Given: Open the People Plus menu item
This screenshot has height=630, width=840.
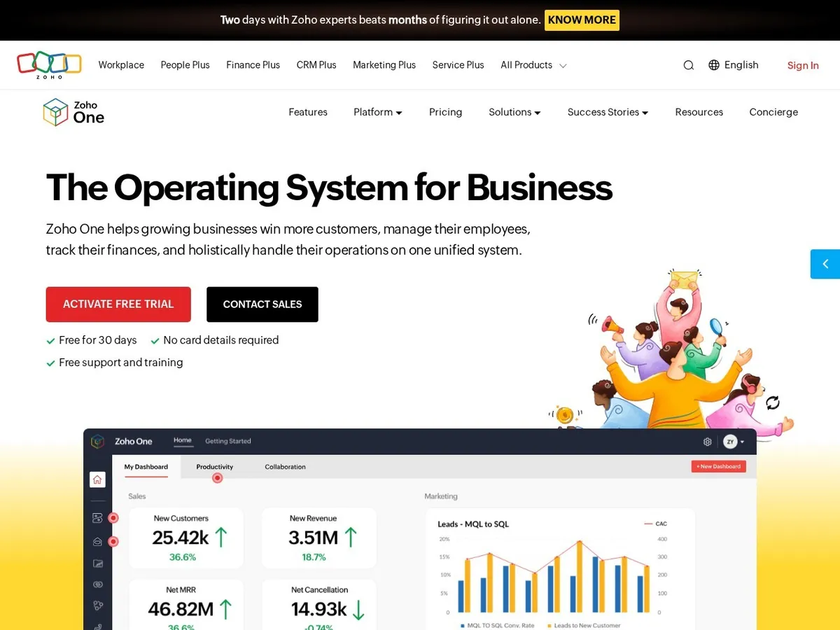Looking at the screenshot, I should click(185, 65).
